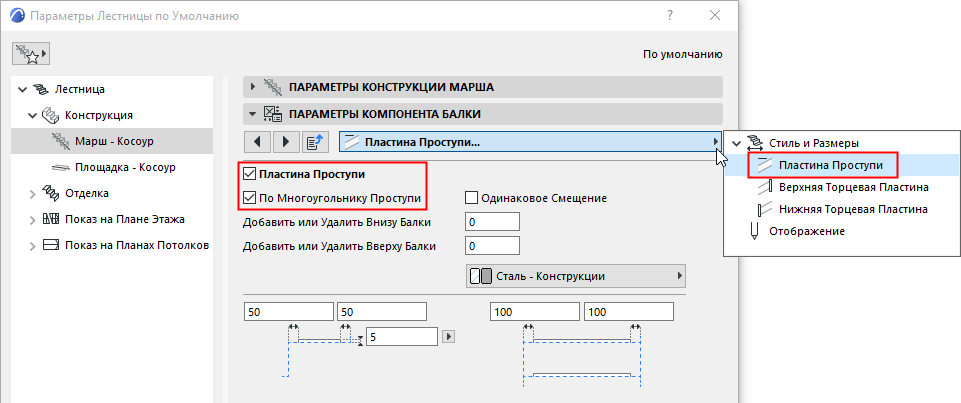Click the Показ на Планах Потолков icon
Viewport: 961px width, 403px height.
[50, 245]
